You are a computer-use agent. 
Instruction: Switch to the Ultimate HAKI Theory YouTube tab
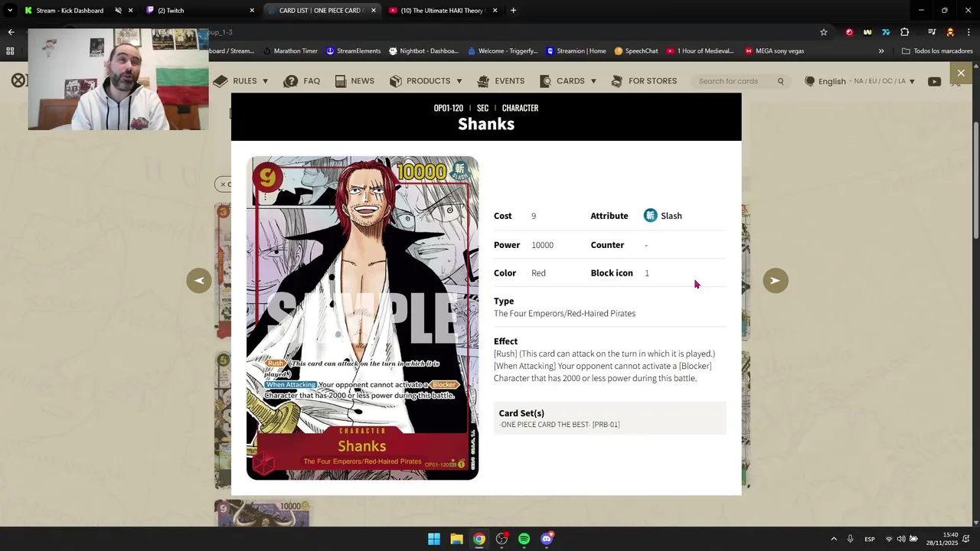click(443, 11)
